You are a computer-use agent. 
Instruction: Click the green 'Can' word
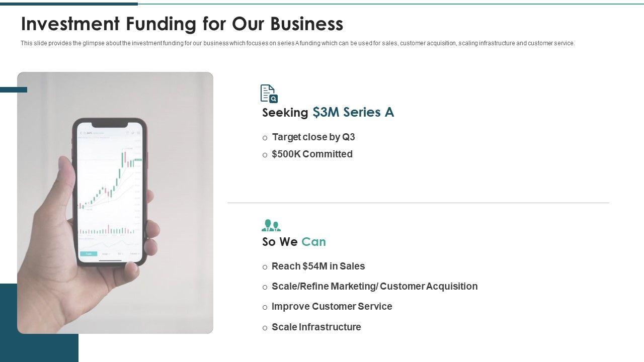313,242
